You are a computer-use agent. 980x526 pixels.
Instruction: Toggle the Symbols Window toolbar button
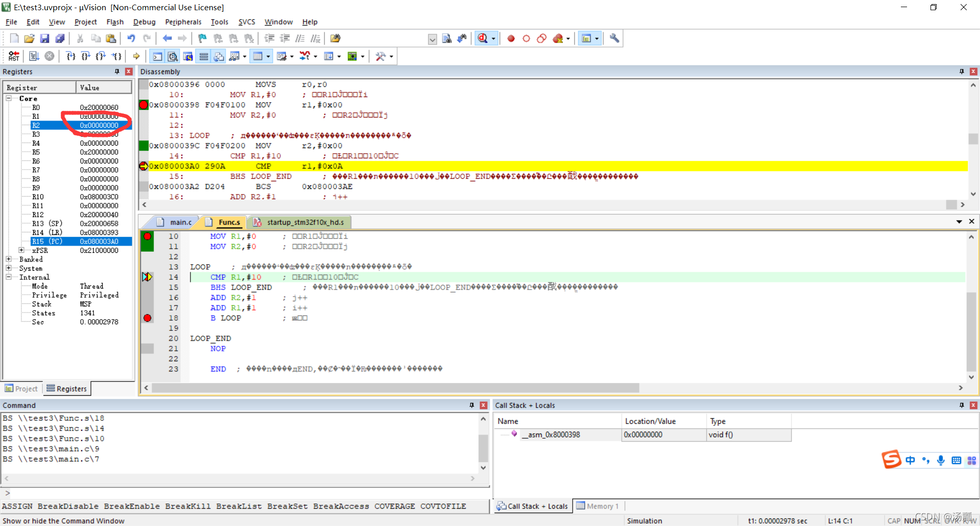pos(188,56)
